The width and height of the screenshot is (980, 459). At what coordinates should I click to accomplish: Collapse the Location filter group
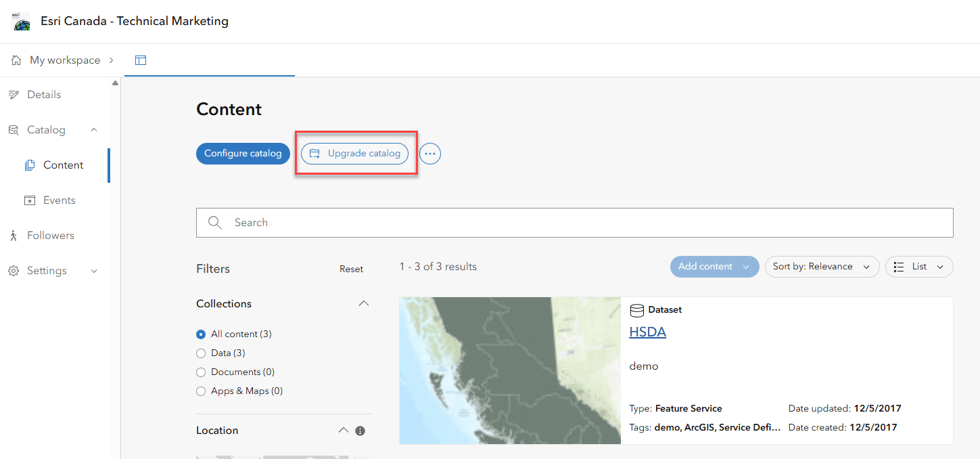pos(344,431)
